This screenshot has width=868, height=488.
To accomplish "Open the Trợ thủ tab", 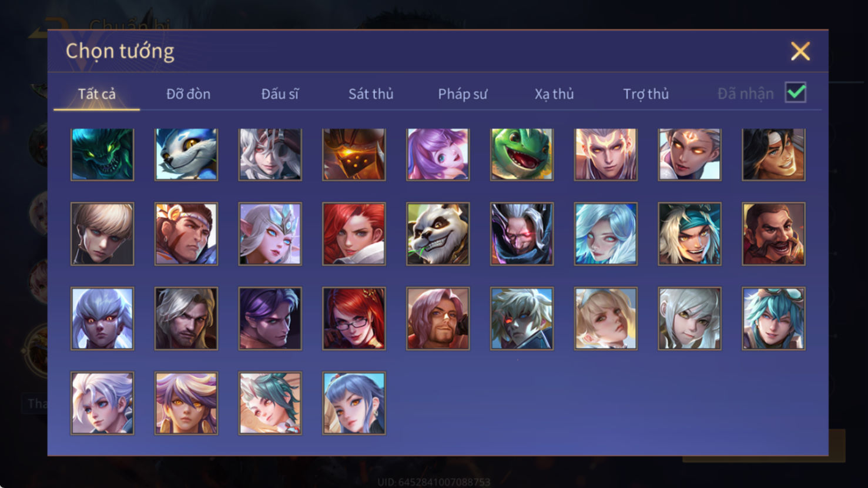I will (x=646, y=94).
